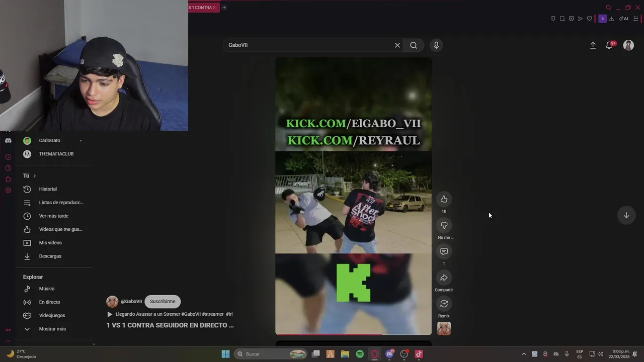Open the ad blocker shield icon

pos(571,19)
